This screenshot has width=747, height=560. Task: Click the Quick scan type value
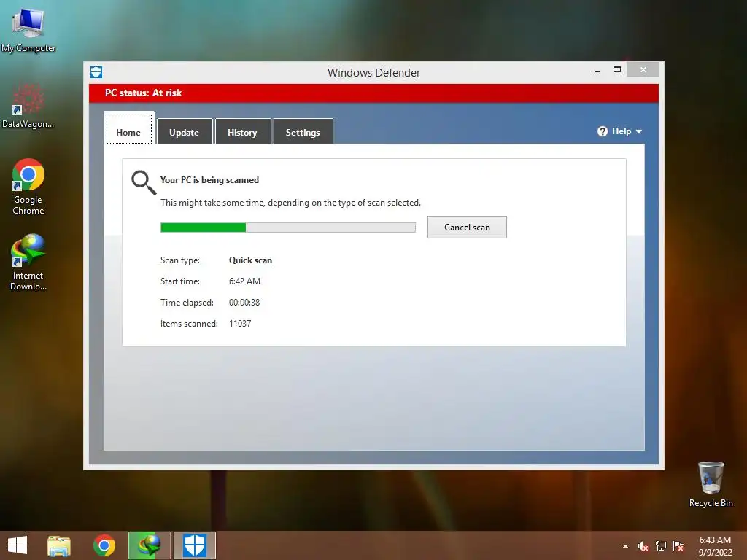pos(251,260)
